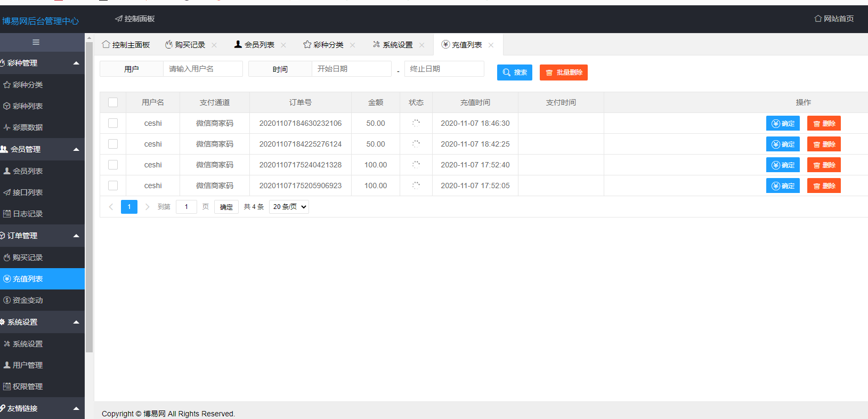Click the 充值列表 yen icon in sidebar
This screenshot has width=868, height=419.
click(x=7, y=279)
